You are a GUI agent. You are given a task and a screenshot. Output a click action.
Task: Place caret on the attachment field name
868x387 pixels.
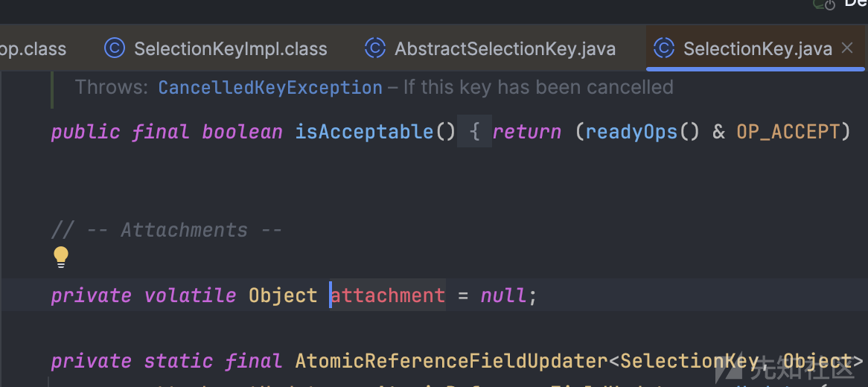click(388, 295)
